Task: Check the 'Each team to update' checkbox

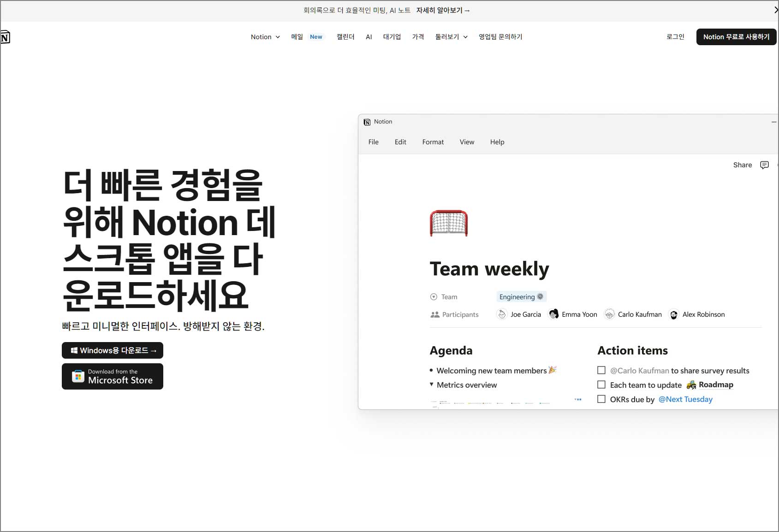Action: [x=601, y=384]
